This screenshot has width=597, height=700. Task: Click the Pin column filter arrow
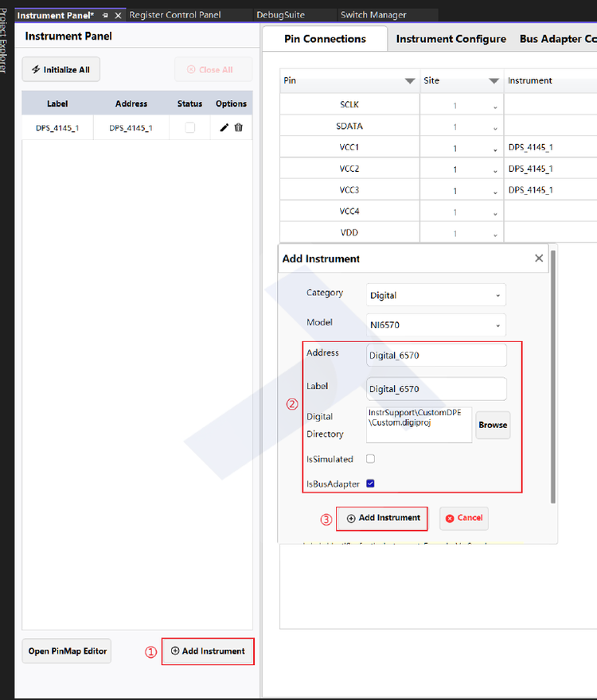point(410,81)
